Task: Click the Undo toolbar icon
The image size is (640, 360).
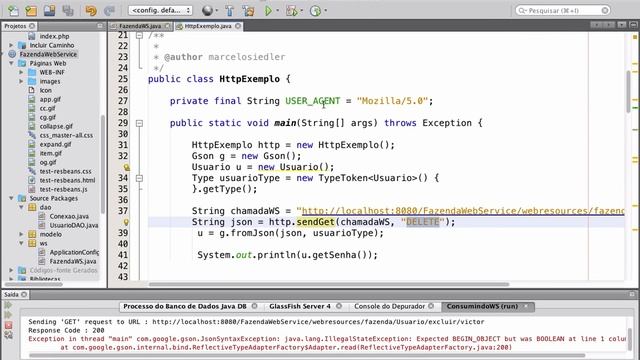Action: pyautogui.click(x=91, y=11)
